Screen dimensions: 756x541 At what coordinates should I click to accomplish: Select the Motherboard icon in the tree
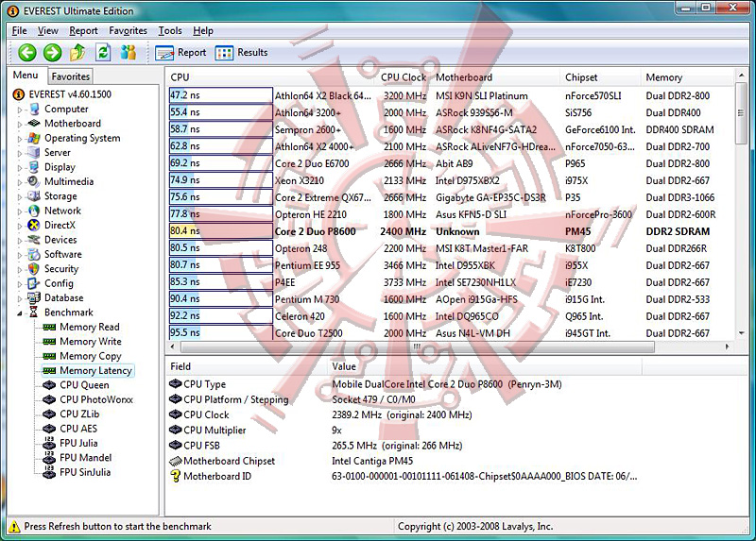(34, 124)
